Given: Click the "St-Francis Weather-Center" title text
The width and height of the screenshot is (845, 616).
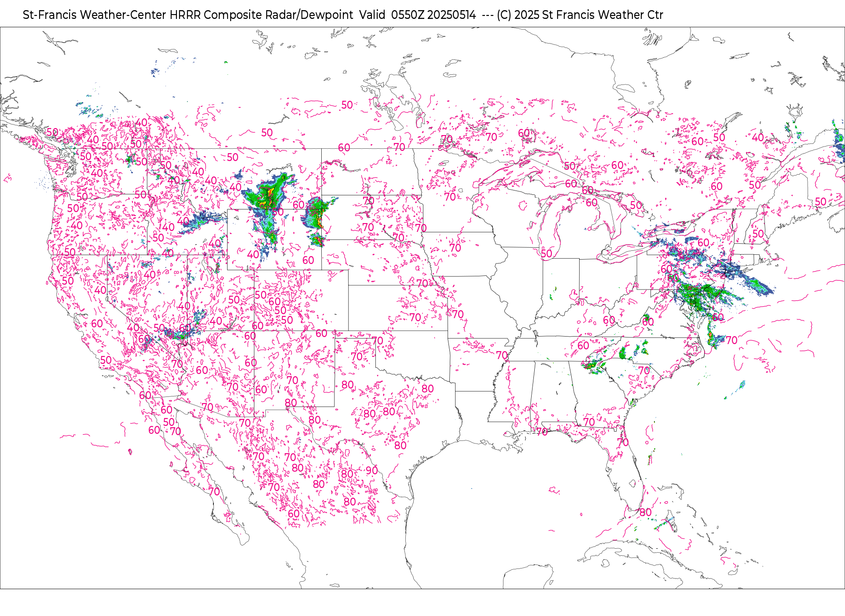Looking at the screenshot, I should click(x=95, y=15).
